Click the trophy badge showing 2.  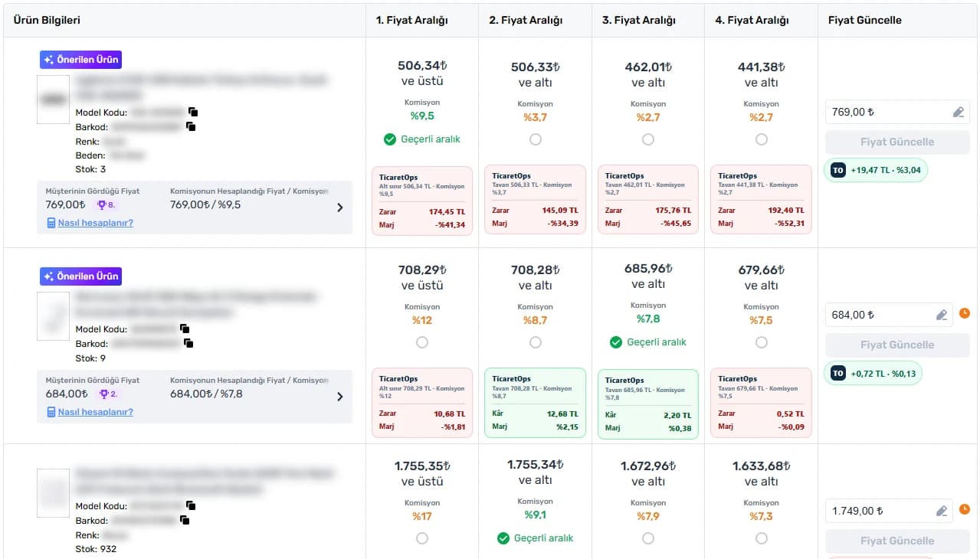pos(107,394)
